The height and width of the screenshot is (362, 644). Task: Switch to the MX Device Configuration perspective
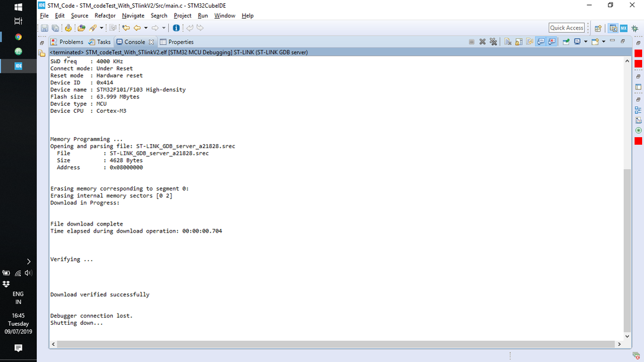[624, 28]
